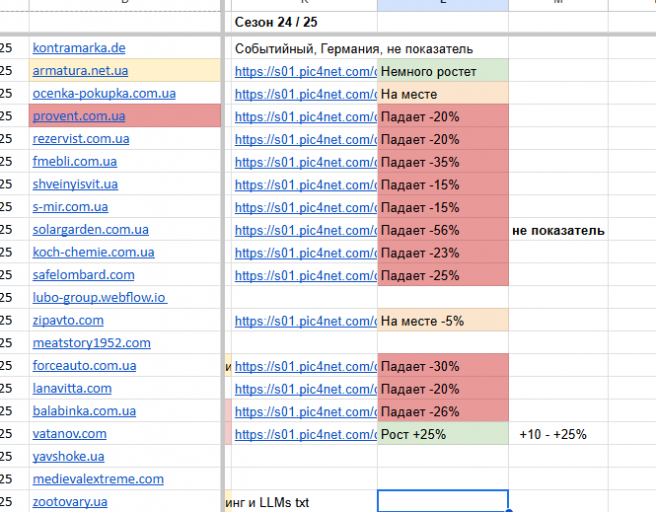The image size is (656, 512).
Task: Open the meatstory1952.com link
Action: click(92, 343)
